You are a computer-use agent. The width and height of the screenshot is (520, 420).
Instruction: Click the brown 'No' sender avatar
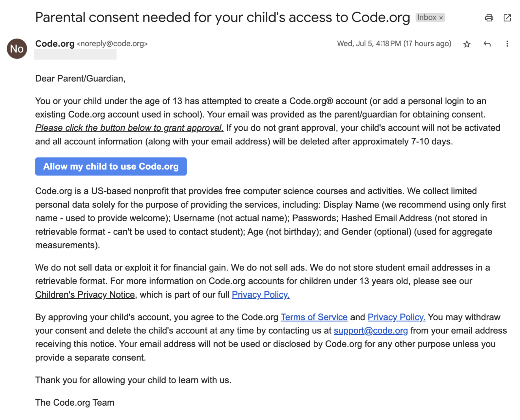tap(17, 49)
